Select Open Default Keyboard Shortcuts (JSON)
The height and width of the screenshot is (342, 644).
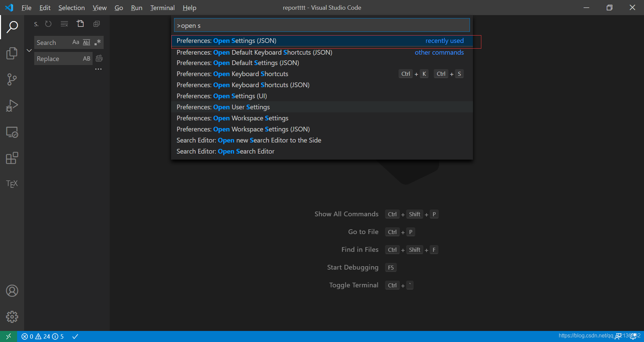click(322, 52)
